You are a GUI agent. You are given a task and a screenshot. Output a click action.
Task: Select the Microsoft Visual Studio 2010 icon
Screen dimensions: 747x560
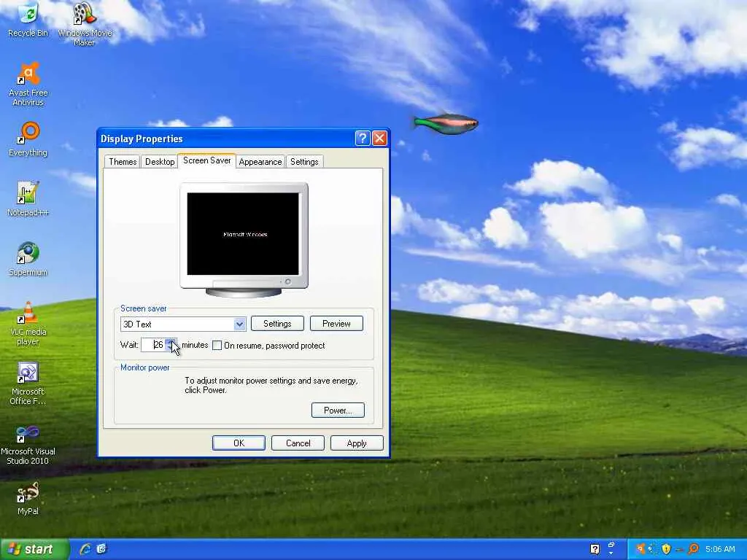28,445
